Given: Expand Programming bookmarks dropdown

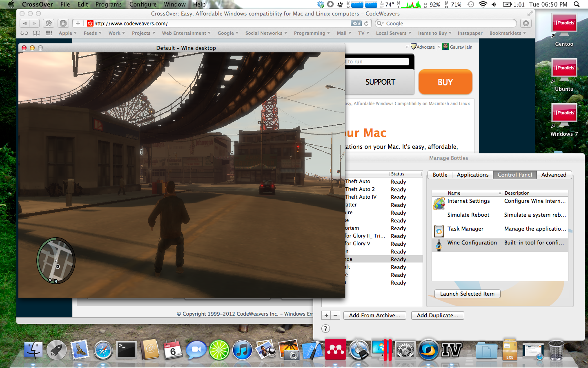Looking at the screenshot, I should coord(312,33).
